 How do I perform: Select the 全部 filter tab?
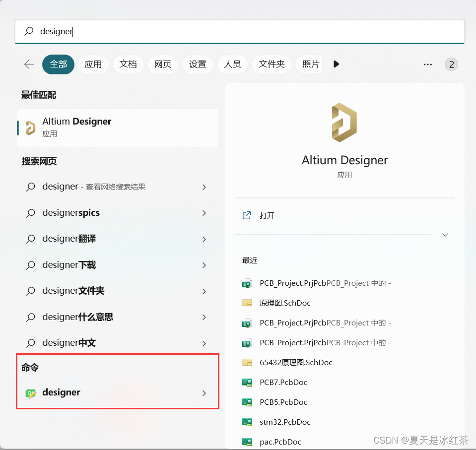click(x=58, y=64)
